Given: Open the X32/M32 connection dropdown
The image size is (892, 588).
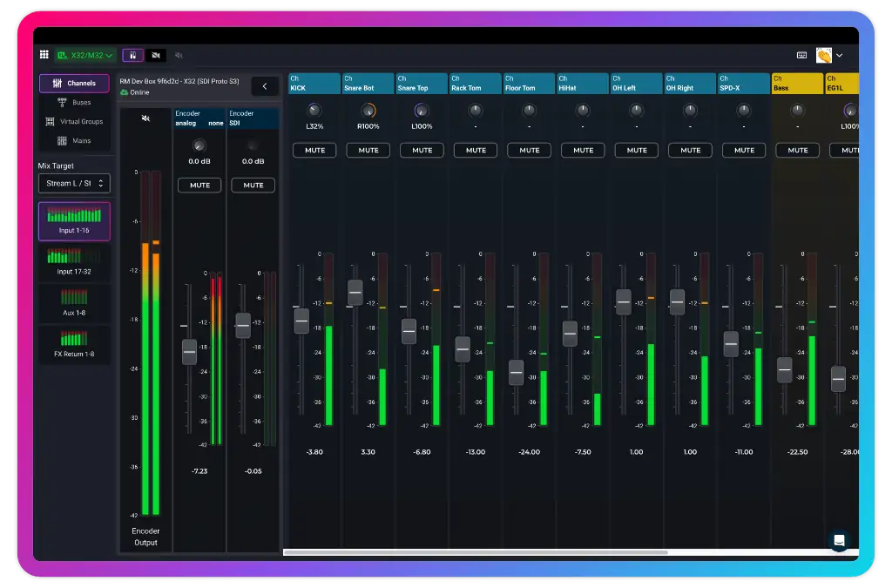Looking at the screenshot, I should coord(85,54).
